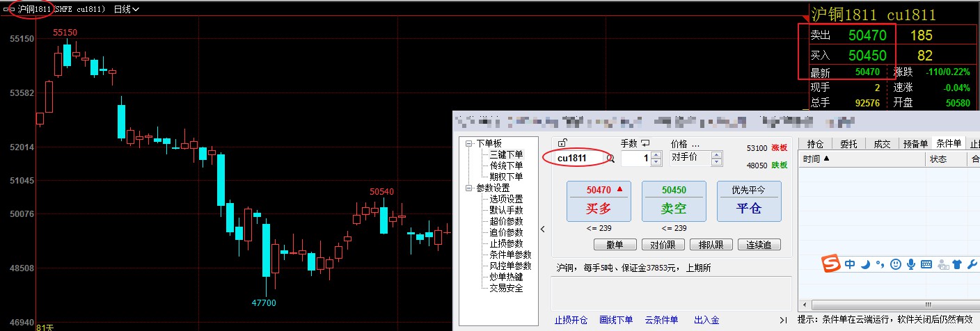Open 追价参数 in the tree

tap(506, 232)
